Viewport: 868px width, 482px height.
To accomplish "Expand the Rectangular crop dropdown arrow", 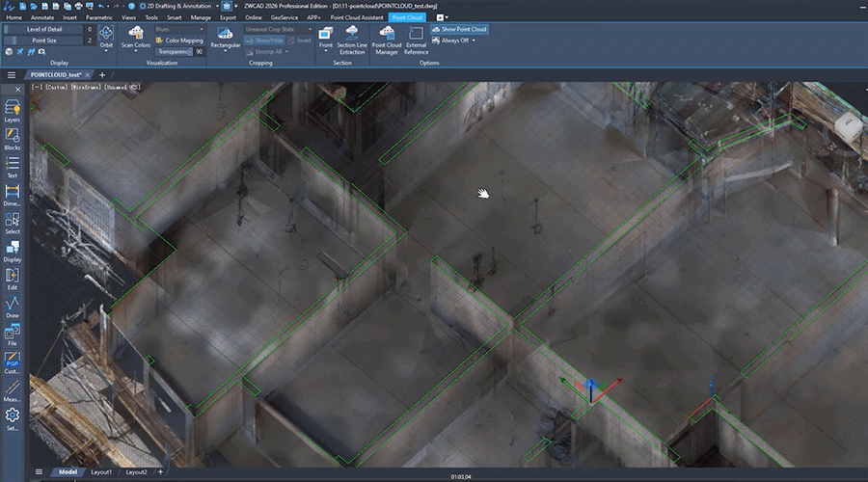I will [x=225, y=51].
